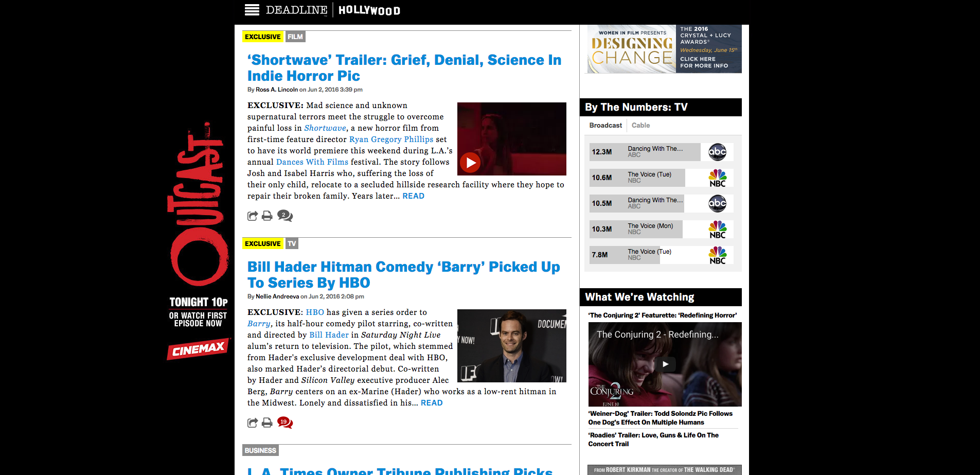
Task: Share the Shortwave trailer article
Action: pos(252,216)
